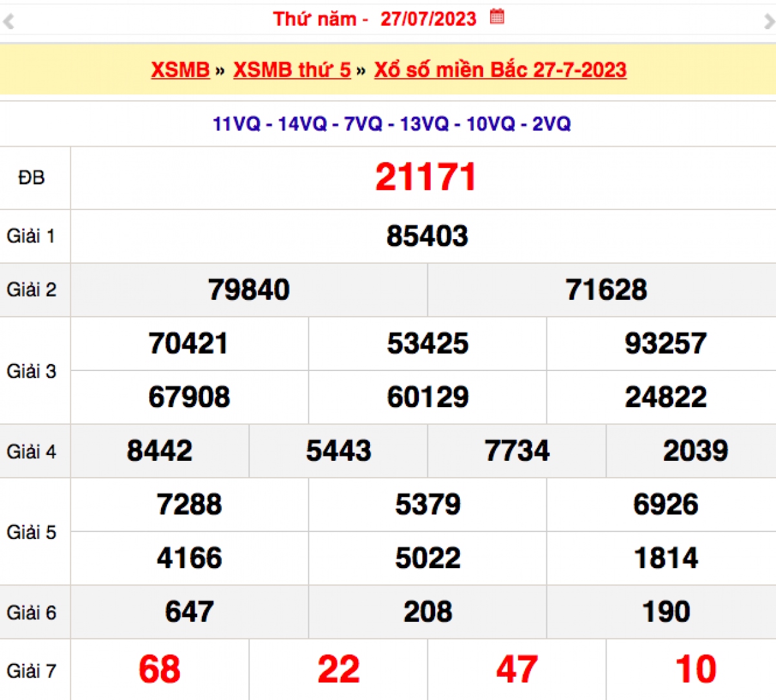Click sixth prize number 190
The height and width of the screenshot is (700, 776).
(665, 611)
